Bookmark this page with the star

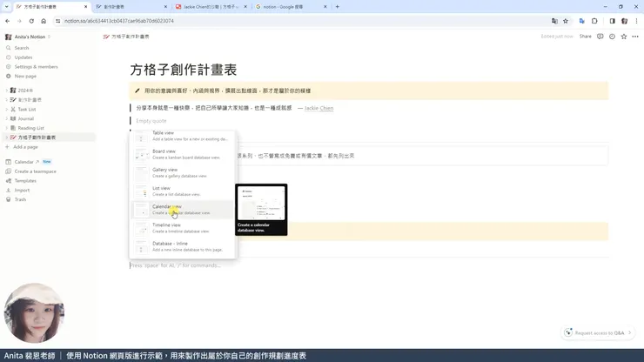(566, 21)
